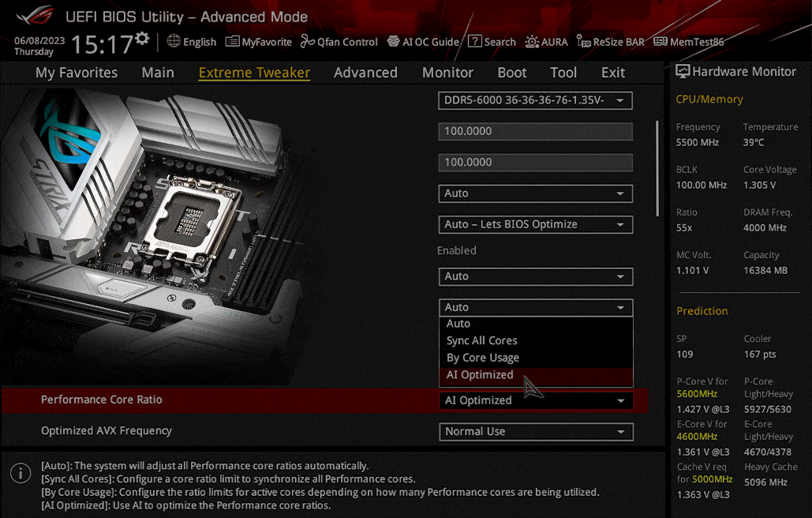
Task: Click the ROG logo
Action: click(36, 16)
